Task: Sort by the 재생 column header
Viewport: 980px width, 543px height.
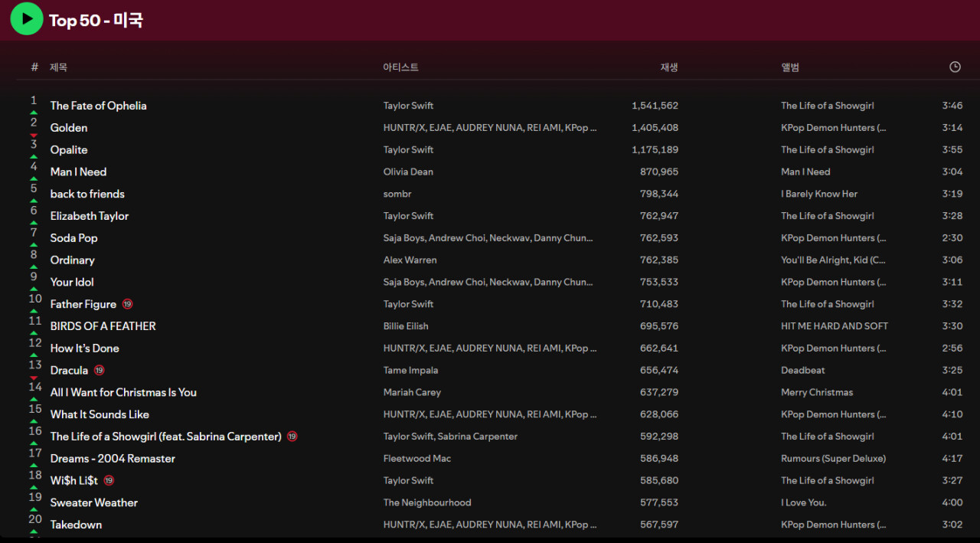Action: click(669, 67)
